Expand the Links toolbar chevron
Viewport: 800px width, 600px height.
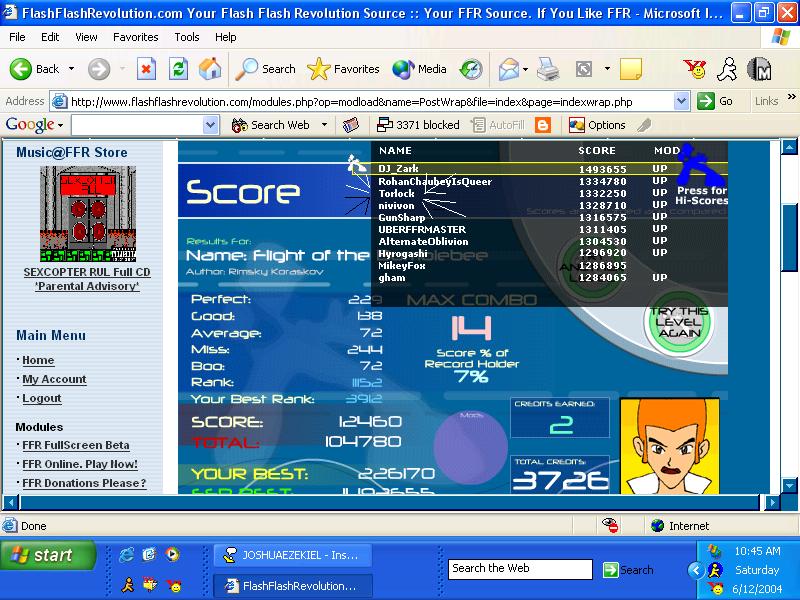[x=791, y=97]
